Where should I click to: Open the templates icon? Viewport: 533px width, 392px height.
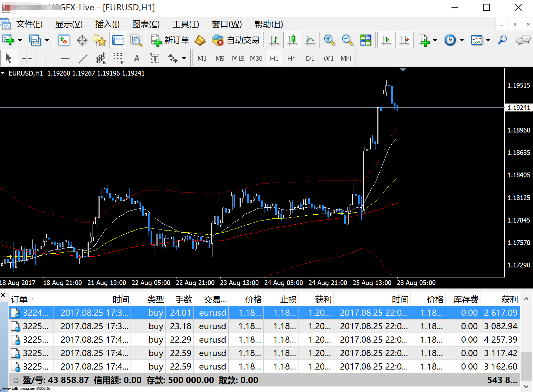pos(477,40)
